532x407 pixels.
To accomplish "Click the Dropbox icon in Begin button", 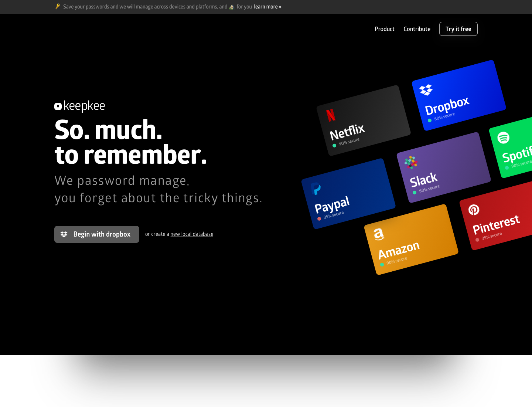I will coord(64,234).
